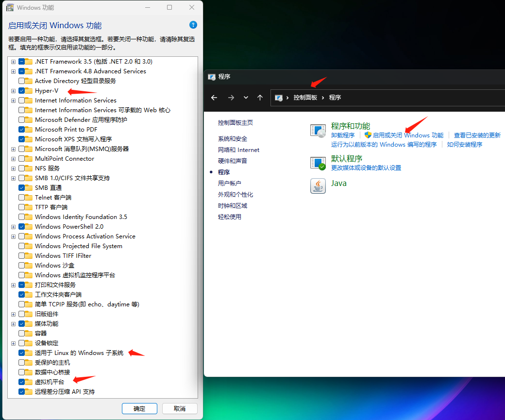Click the Windows TIFF IFilter folder icon
The height and width of the screenshot is (420, 505).
click(x=29, y=256)
